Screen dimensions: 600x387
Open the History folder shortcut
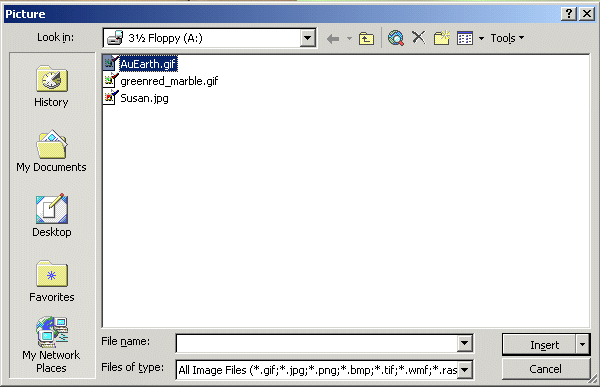tap(52, 87)
